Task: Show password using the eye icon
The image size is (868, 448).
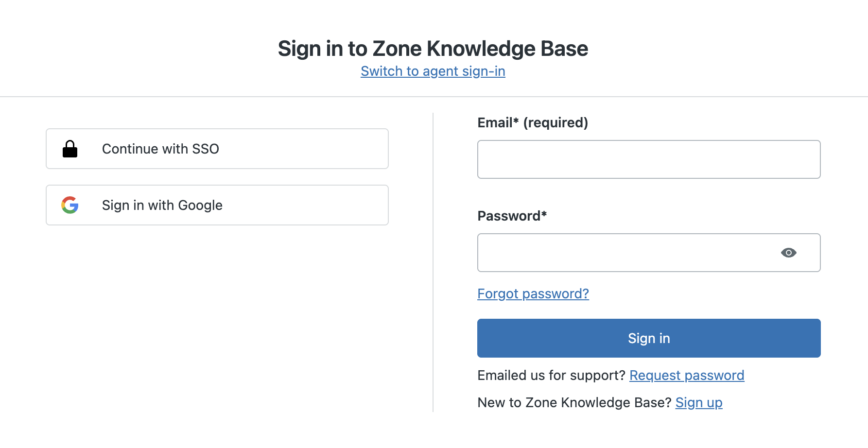Action: pyautogui.click(x=788, y=253)
